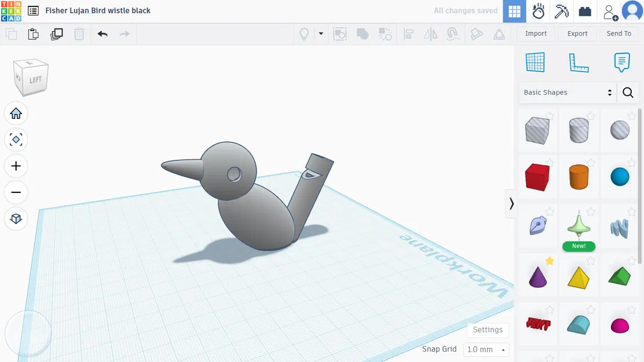644x362 pixels.
Task: Click the Send To button
Action: click(x=619, y=34)
